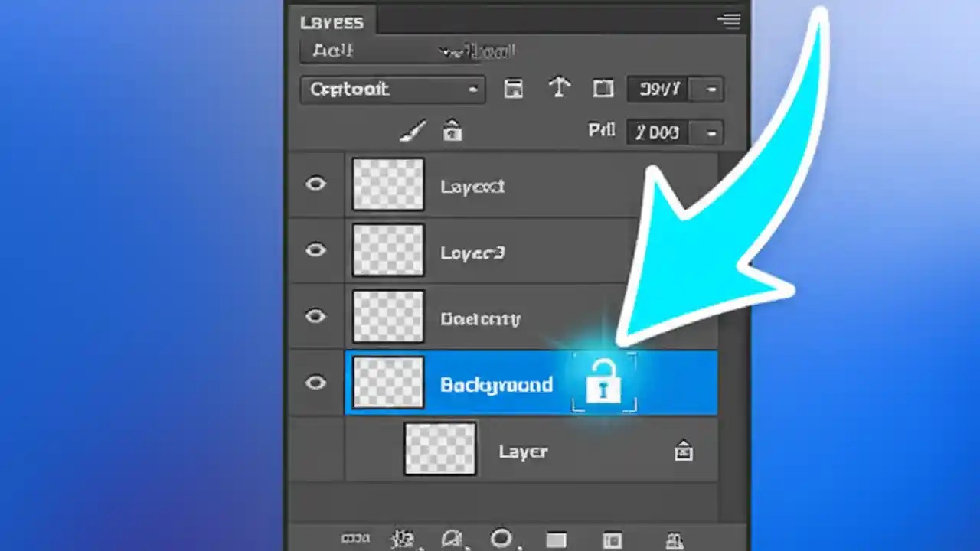Delete the selected layer
The image size is (980, 551).
[674, 538]
